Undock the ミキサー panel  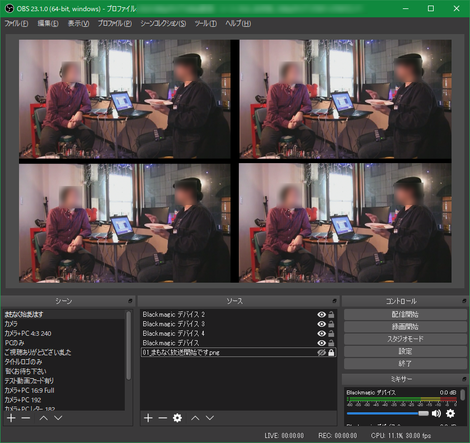pos(464,379)
